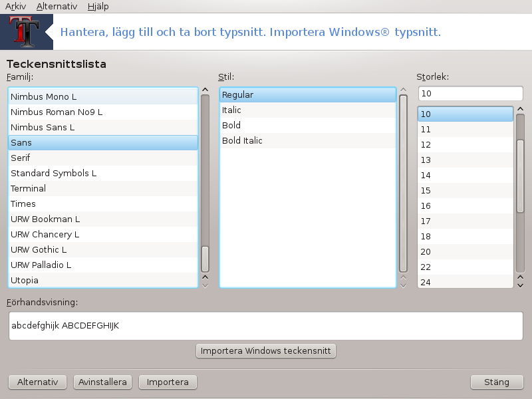Image resolution: width=532 pixels, height=399 pixels.
Task: Select the Bold style
Action: point(308,125)
